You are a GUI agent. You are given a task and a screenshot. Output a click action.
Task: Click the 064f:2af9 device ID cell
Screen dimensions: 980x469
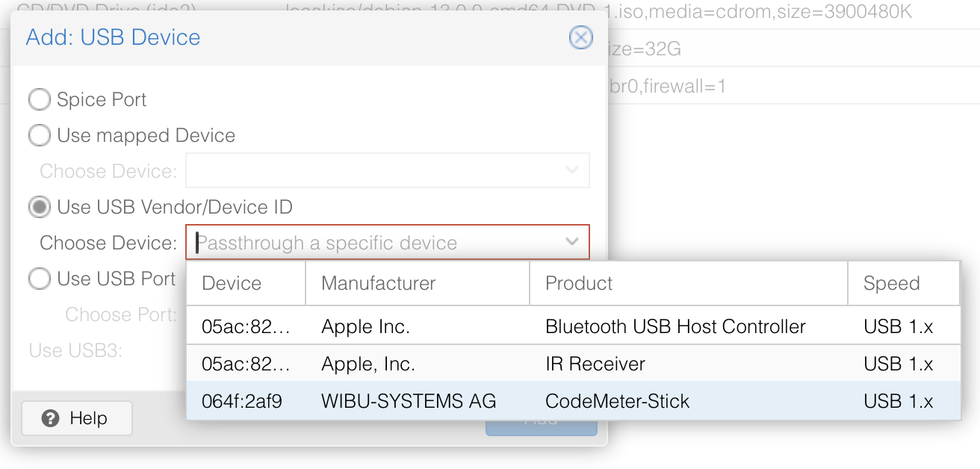242,401
